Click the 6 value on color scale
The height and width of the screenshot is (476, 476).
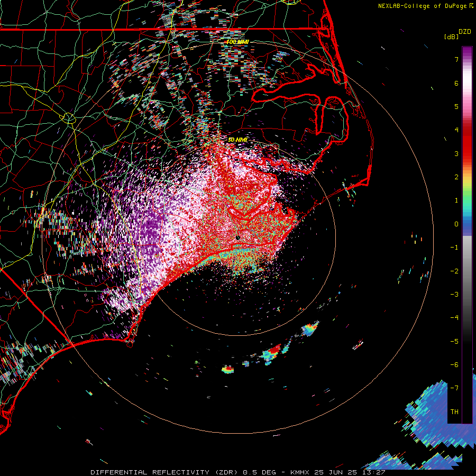point(456,83)
